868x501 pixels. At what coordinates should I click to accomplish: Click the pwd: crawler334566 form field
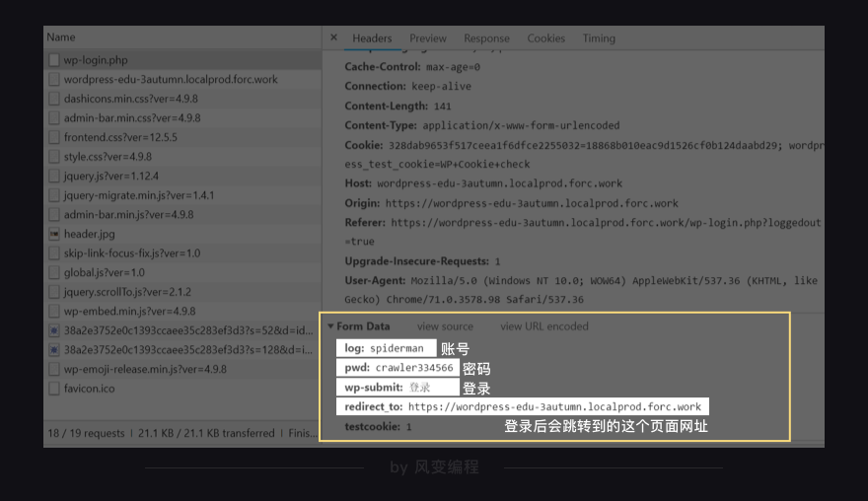[398, 368]
